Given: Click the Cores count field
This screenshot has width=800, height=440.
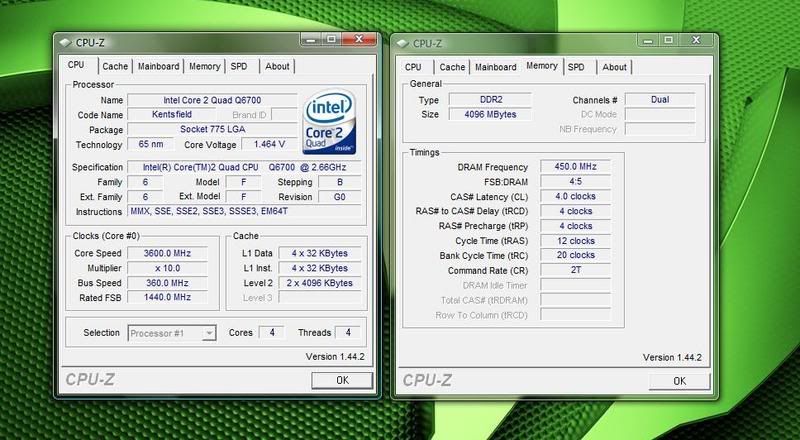Looking at the screenshot, I should (x=271, y=332).
